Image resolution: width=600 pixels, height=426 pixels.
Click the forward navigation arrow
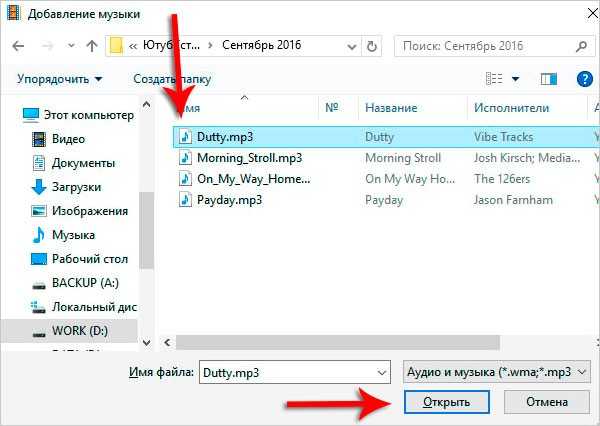pos(47,46)
